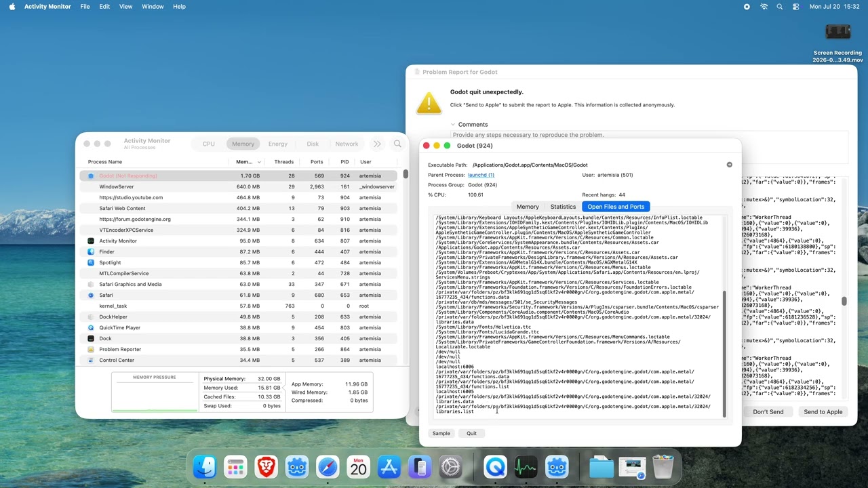The height and width of the screenshot is (488, 868).
Task: Select the Memory tab in Activity Monitor toolbar
Action: coord(243,144)
